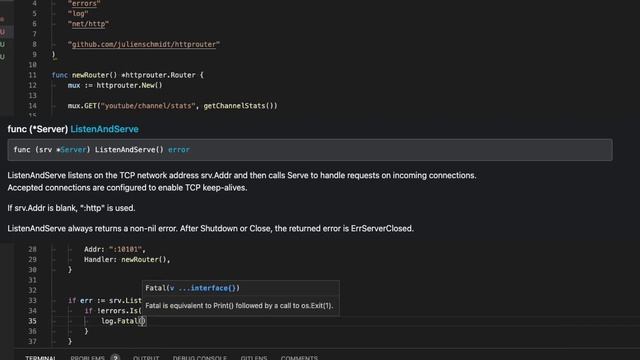This screenshot has height=360, width=640.
Task: Click the ":10101" address string
Action: pyautogui.click(x=125, y=249)
